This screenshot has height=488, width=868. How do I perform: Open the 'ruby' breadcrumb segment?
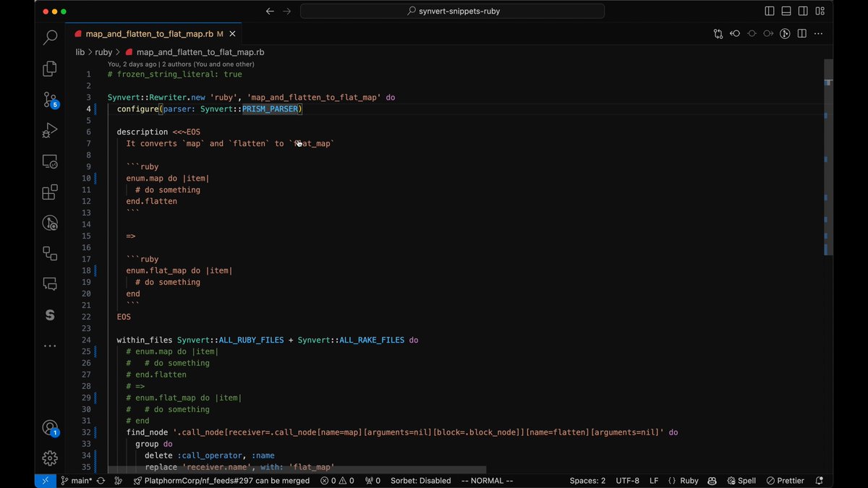[103, 52]
